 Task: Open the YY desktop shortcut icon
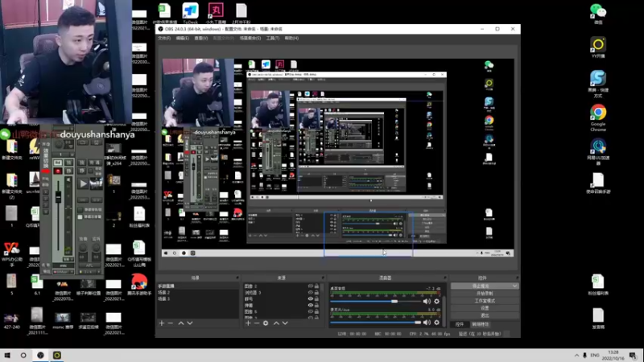(x=598, y=47)
